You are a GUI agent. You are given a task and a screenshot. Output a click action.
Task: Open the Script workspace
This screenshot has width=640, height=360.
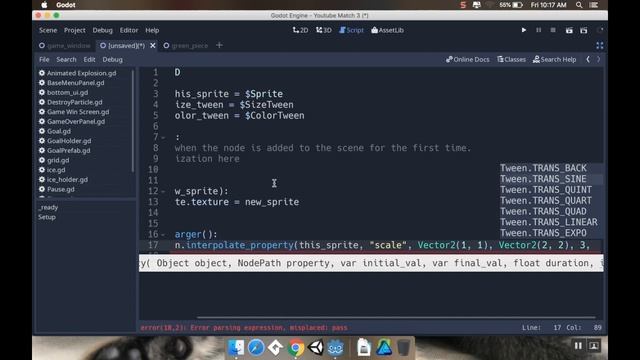pyautogui.click(x=351, y=30)
